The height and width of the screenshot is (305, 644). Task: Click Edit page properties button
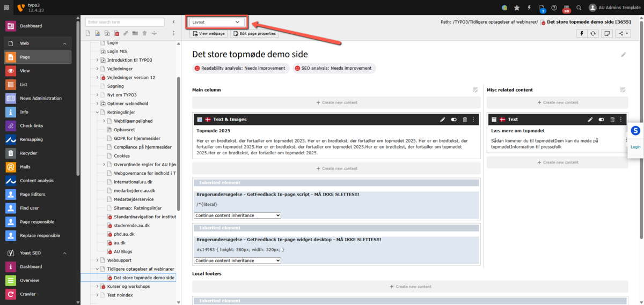254,33
